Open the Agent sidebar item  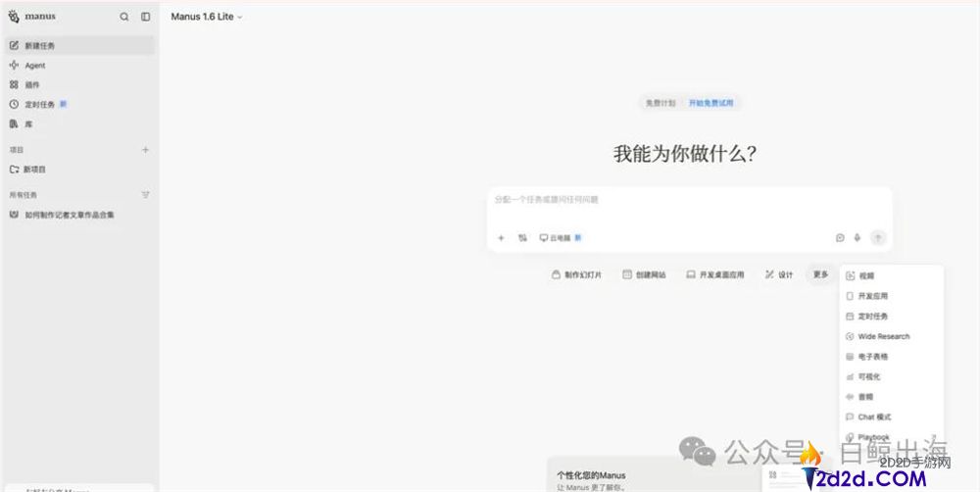[78, 65]
